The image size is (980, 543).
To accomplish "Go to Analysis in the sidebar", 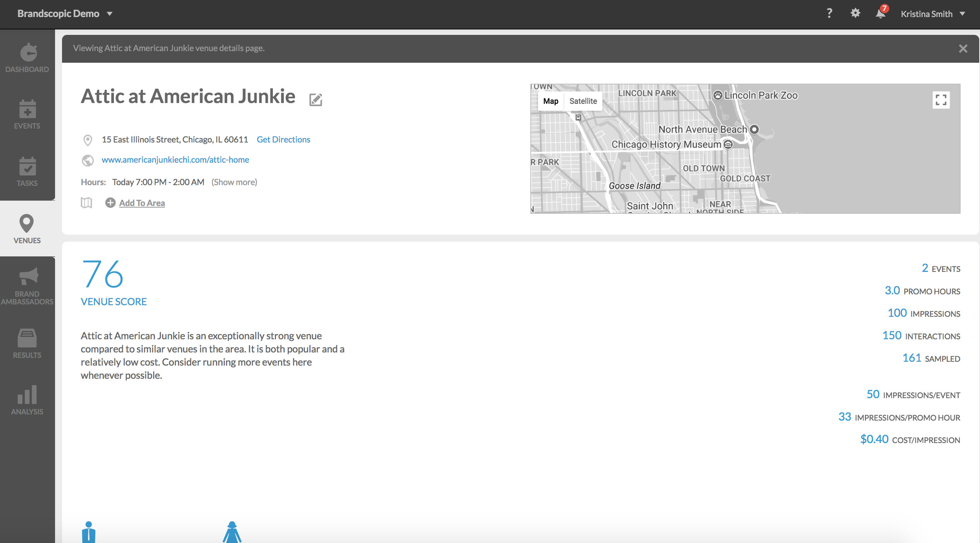I will click(27, 400).
